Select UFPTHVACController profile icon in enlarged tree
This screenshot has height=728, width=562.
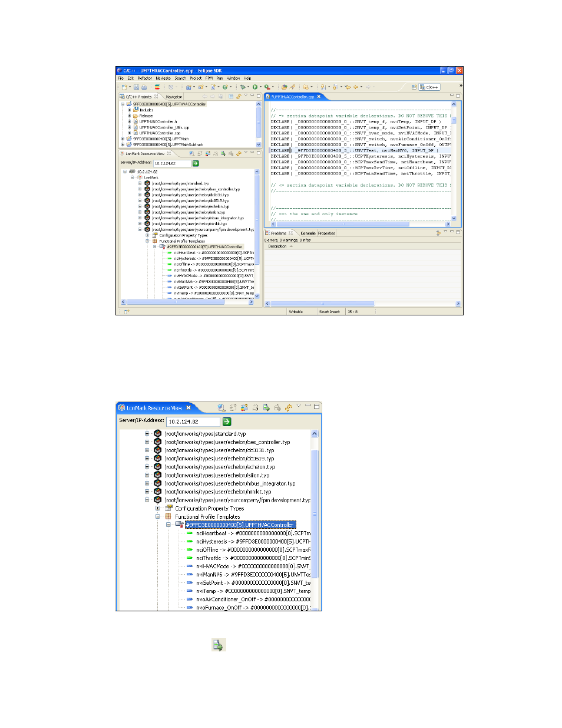pyautogui.click(x=178, y=525)
